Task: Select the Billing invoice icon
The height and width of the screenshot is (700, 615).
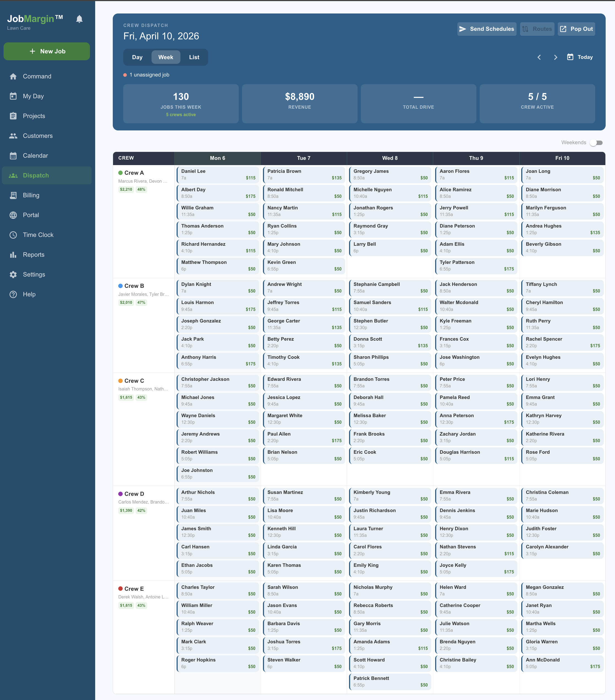Action: click(13, 195)
